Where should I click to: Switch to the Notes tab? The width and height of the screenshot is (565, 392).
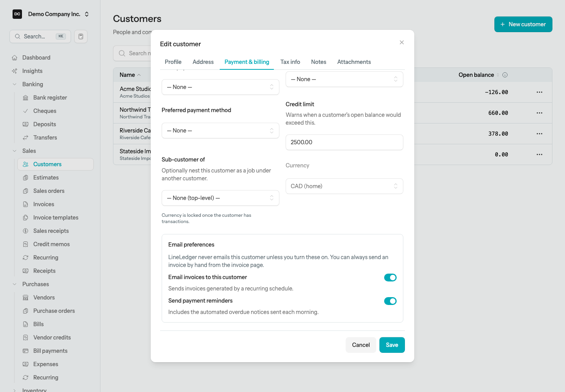click(319, 62)
